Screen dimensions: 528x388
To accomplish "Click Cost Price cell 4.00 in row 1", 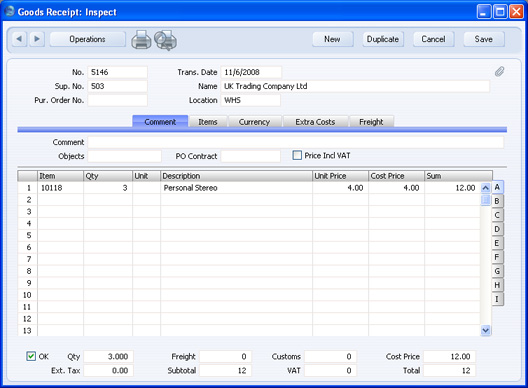I will click(x=396, y=188).
